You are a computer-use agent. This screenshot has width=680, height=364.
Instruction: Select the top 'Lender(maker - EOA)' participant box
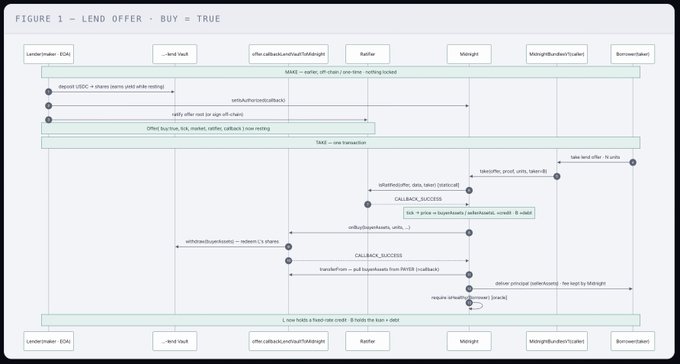pyautogui.click(x=49, y=54)
